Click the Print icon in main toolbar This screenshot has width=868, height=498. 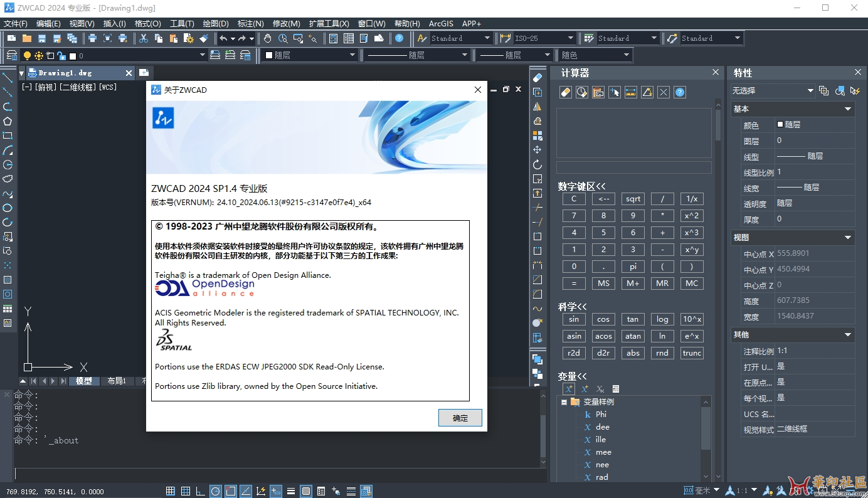pos(92,38)
